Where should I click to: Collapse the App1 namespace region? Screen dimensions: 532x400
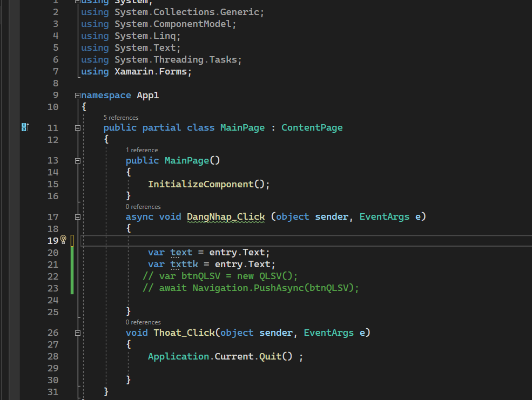(x=77, y=95)
